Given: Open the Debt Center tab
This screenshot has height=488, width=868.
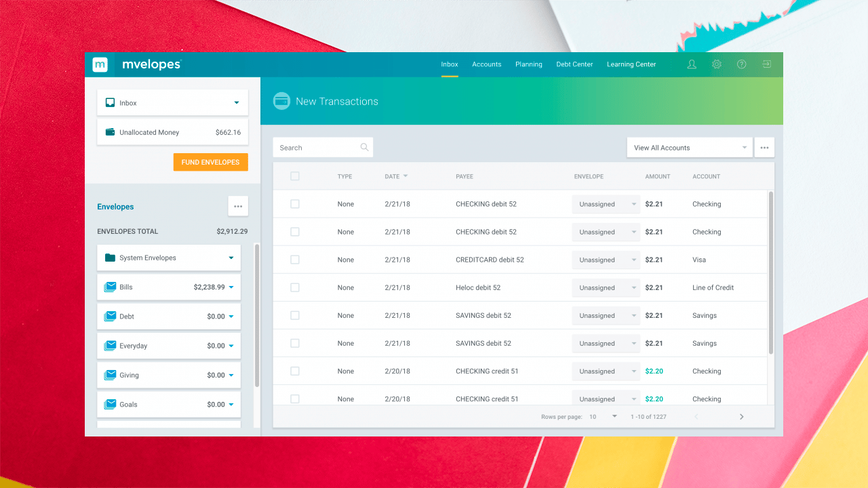Looking at the screenshot, I should (574, 64).
